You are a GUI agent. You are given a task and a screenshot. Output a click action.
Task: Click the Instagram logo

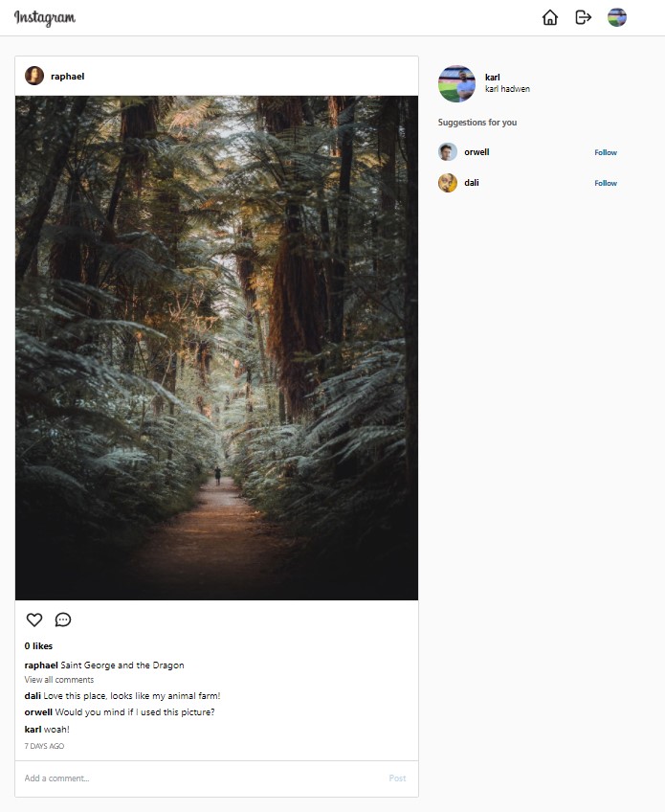click(x=45, y=17)
